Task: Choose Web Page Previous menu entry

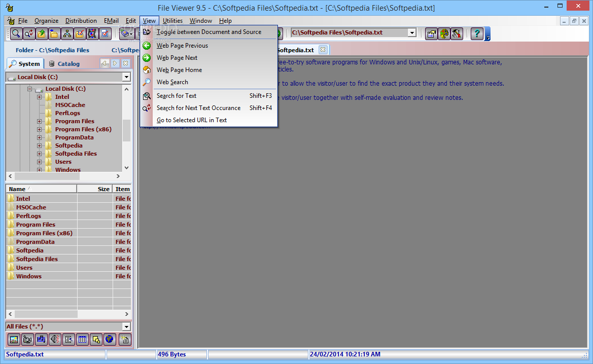Action: click(209, 45)
